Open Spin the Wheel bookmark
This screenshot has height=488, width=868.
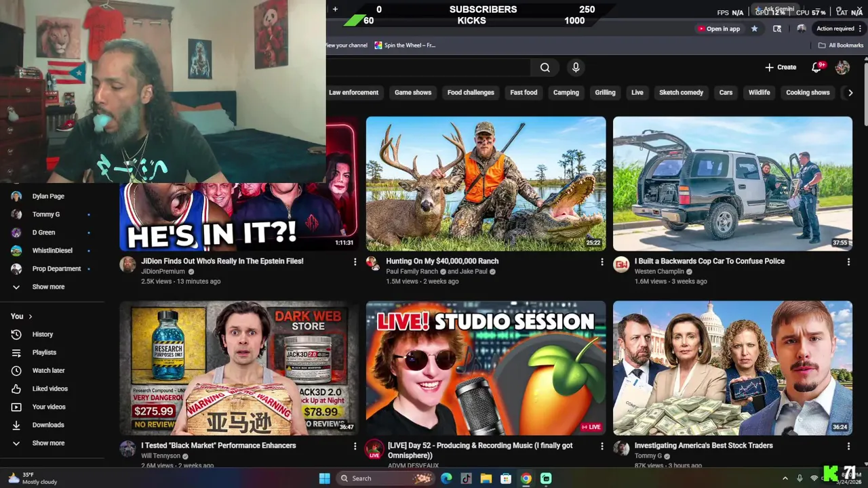pyautogui.click(x=405, y=45)
